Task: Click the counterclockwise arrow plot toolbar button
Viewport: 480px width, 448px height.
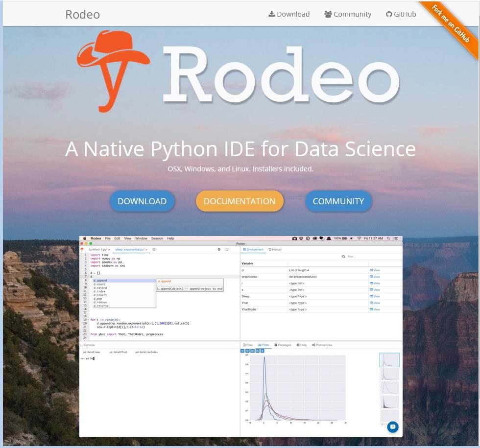Action: point(242,351)
